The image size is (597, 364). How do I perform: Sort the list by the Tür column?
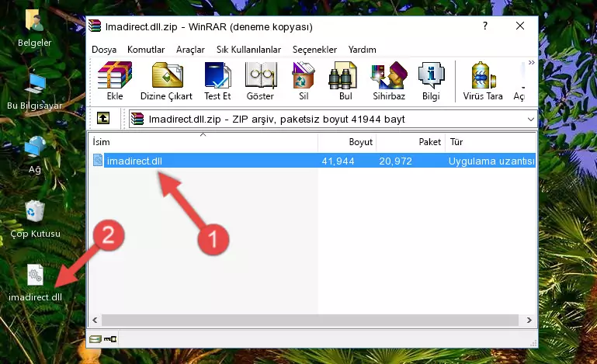tap(491, 141)
